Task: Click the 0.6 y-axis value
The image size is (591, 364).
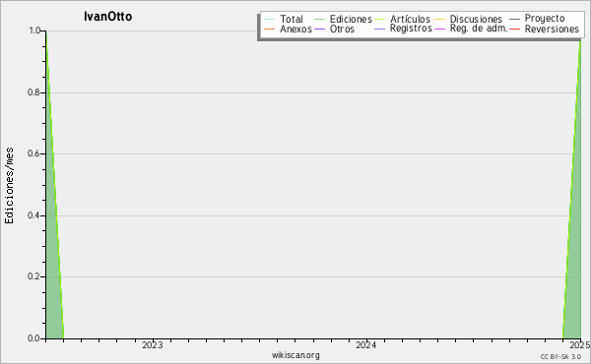Action: [x=33, y=153]
